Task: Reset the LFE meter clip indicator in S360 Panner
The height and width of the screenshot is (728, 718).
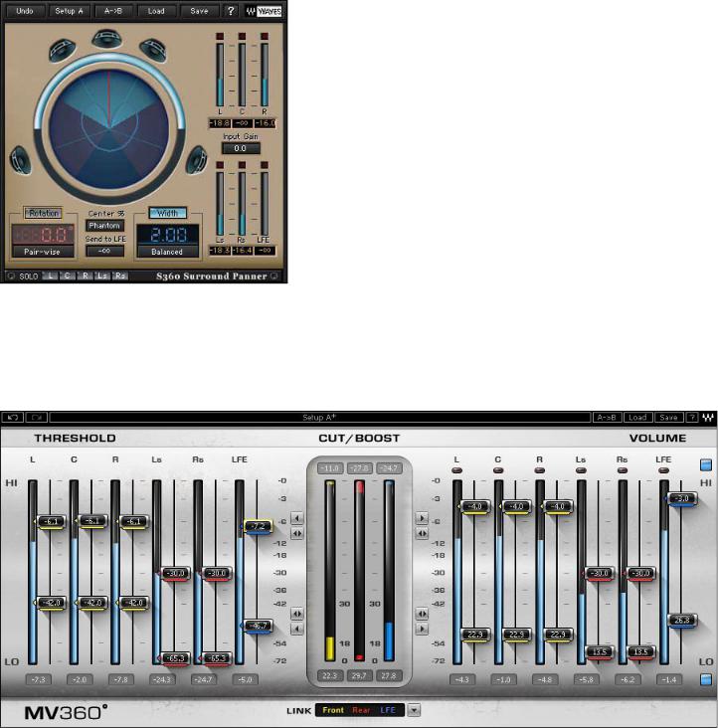Action: [x=265, y=165]
